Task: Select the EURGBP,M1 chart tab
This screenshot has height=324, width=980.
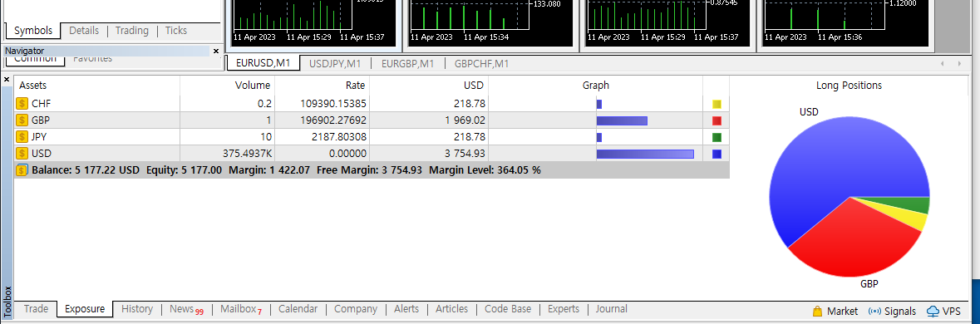Action: 407,63
